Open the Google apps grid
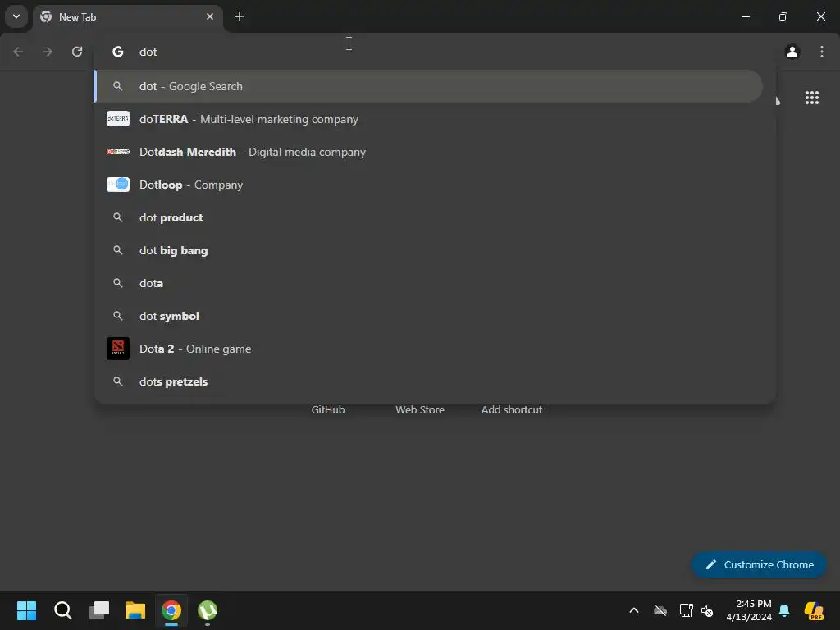The height and width of the screenshot is (630, 840). click(812, 98)
